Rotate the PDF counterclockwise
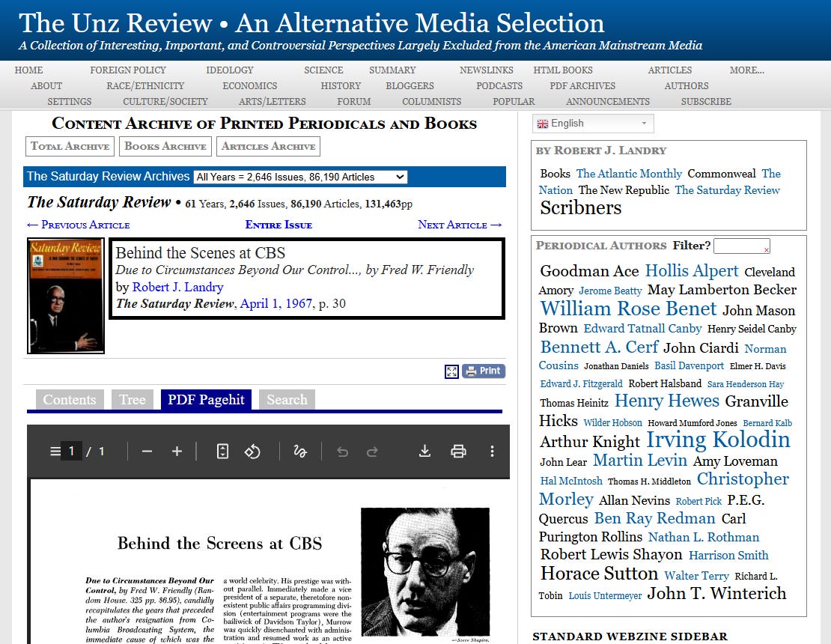The image size is (831, 644). pyautogui.click(x=252, y=452)
